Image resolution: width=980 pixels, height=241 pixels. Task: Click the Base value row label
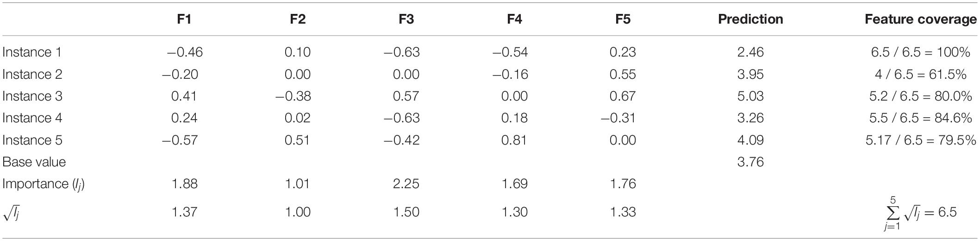[x=34, y=162]
